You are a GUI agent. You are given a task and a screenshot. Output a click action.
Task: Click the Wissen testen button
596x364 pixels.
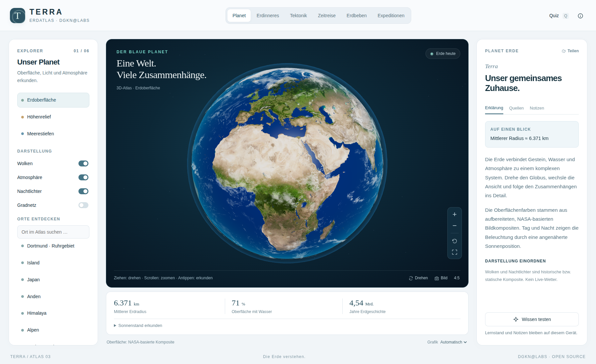point(532,319)
